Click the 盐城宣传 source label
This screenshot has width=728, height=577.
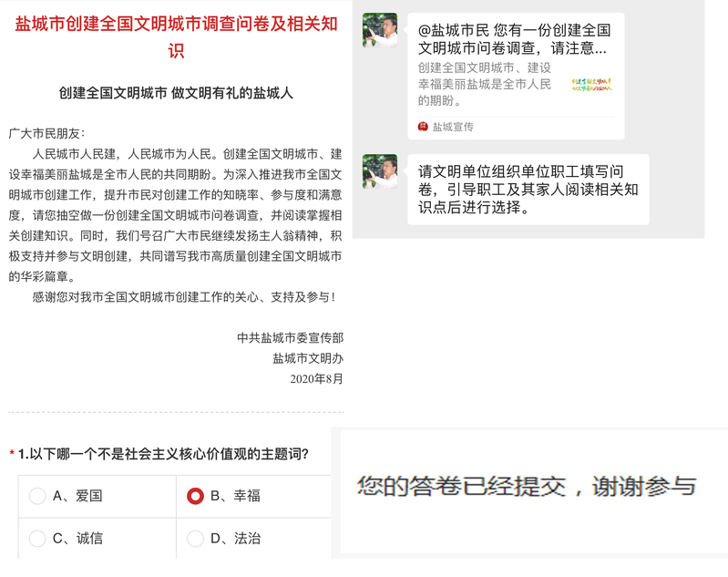(453, 127)
